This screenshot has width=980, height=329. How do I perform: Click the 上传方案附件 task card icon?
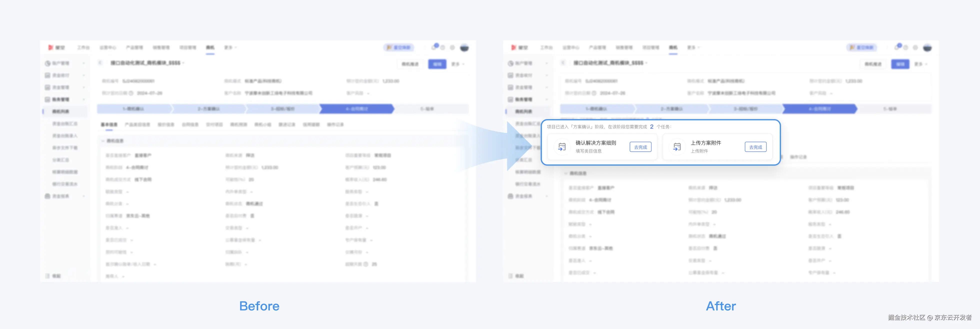point(677,147)
